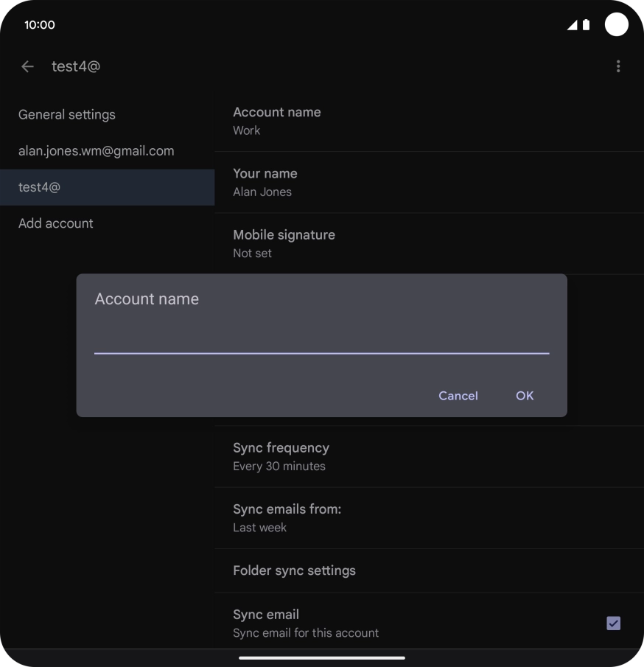Select test4@ account in sidebar
This screenshot has height=667, width=644.
40,187
